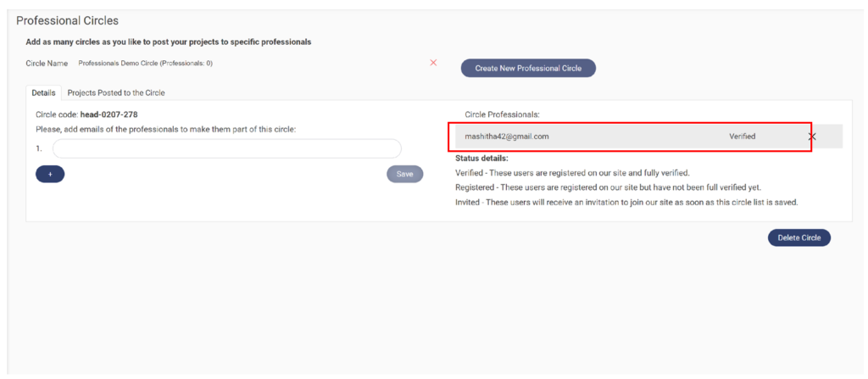The width and height of the screenshot is (868, 379).
Task: Remove mashitha42@gmail.com with the black X icon
Action: pyautogui.click(x=812, y=137)
